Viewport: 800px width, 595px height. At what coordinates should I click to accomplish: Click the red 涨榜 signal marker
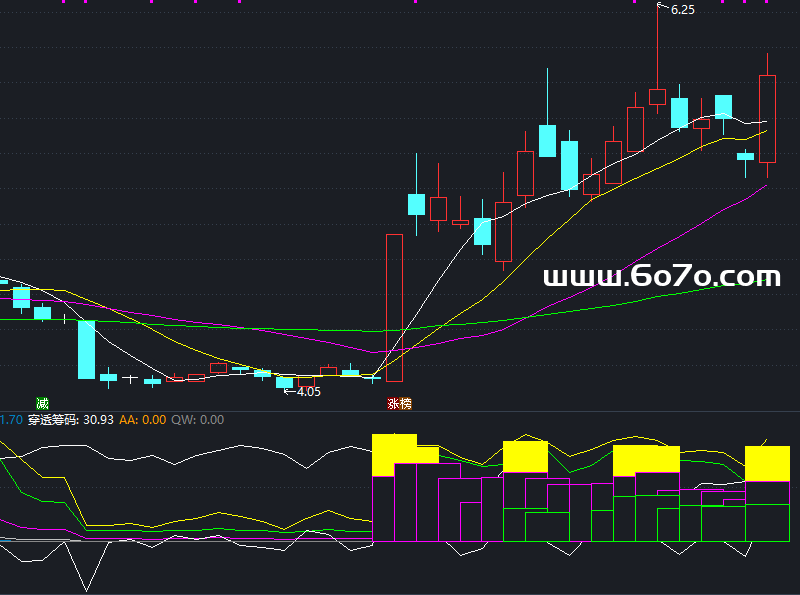coord(399,404)
